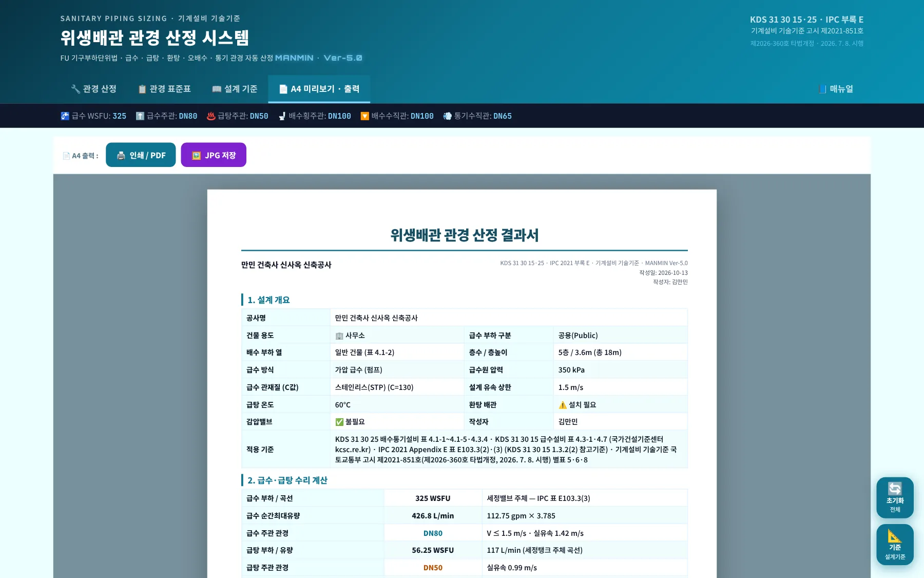Image resolution: width=924 pixels, height=578 pixels.
Task: Click the printer icon in 인쇄 / PDF
Action: click(x=121, y=155)
